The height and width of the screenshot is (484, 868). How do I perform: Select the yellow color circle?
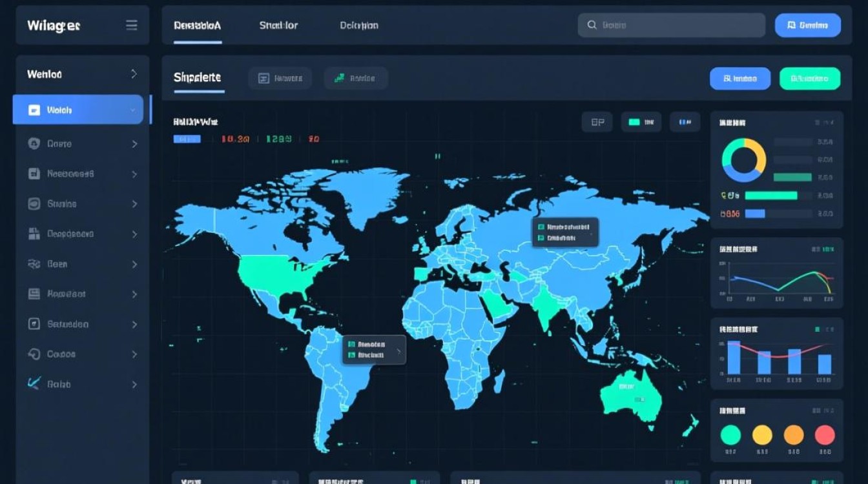tap(762, 435)
